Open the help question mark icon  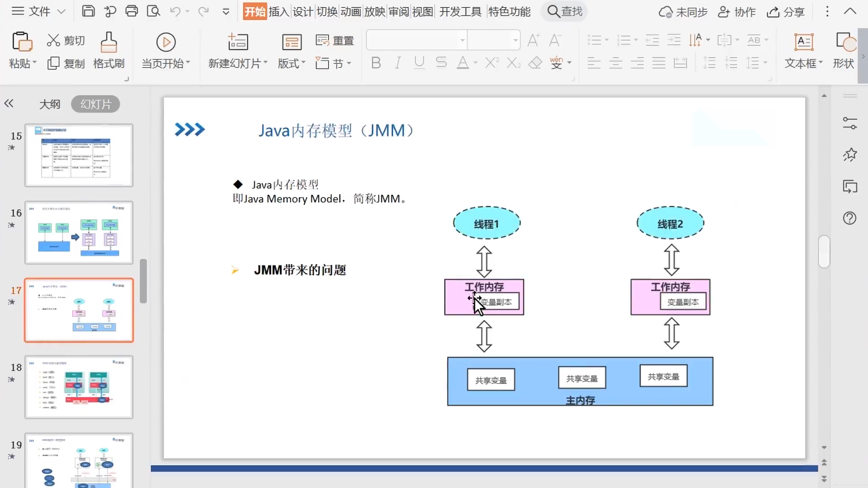coord(849,218)
